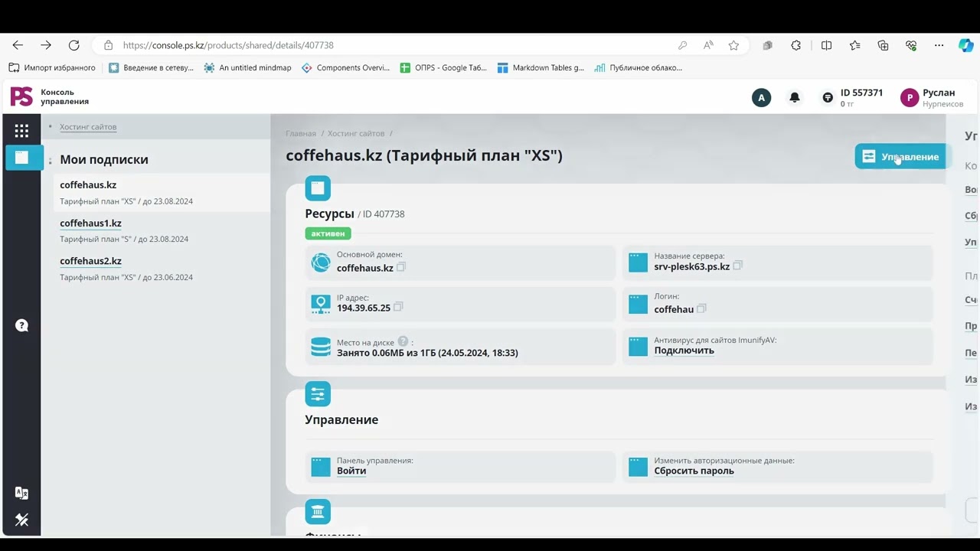The width and height of the screenshot is (980, 551).
Task: Click the Управление section sliders icon
Action: 318,394
